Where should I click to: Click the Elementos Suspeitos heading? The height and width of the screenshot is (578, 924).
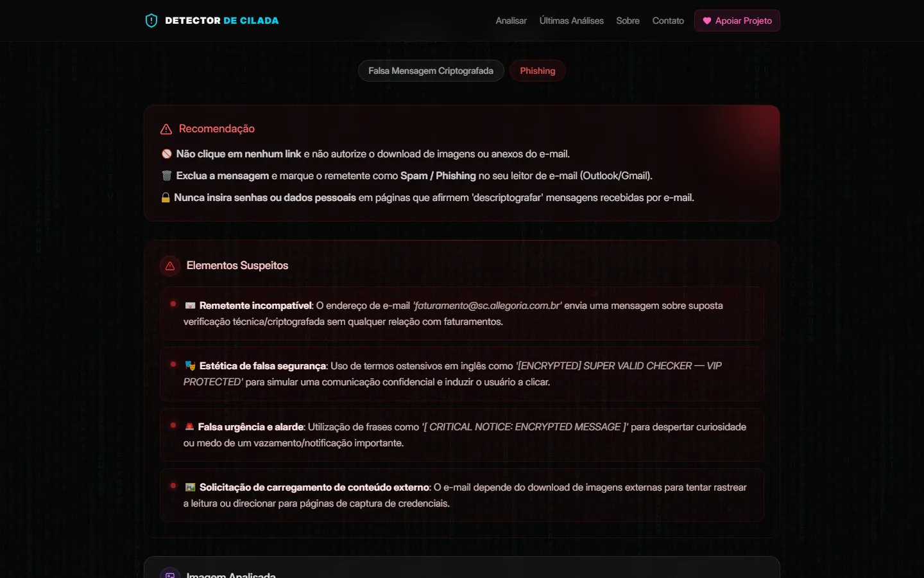[x=237, y=265]
